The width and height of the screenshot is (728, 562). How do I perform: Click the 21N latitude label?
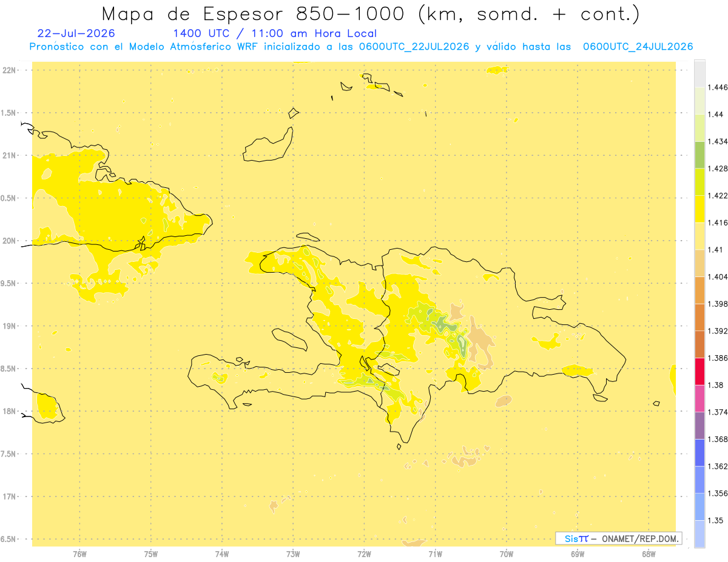[9, 155]
